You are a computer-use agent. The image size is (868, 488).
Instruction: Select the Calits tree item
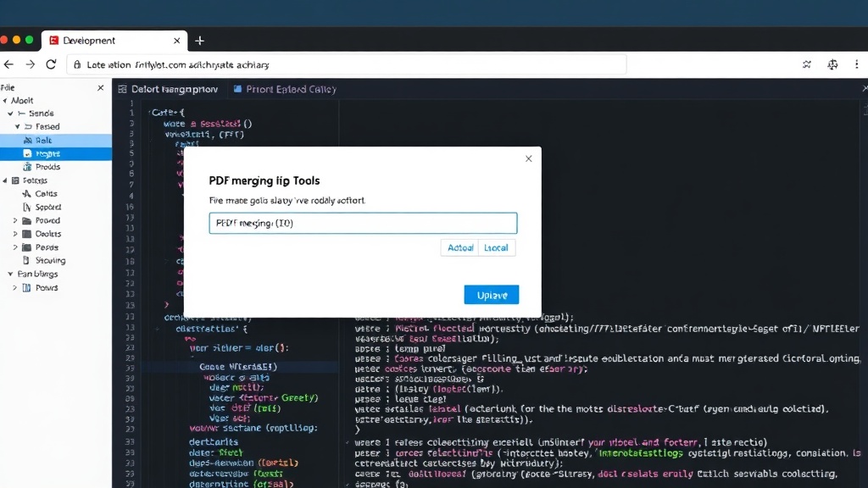point(46,194)
